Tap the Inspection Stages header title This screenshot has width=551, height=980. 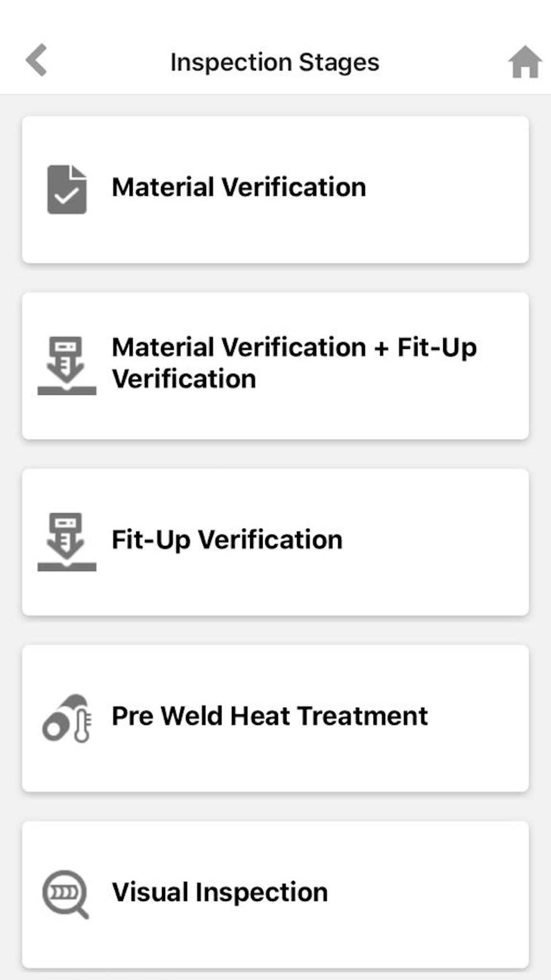click(275, 62)
